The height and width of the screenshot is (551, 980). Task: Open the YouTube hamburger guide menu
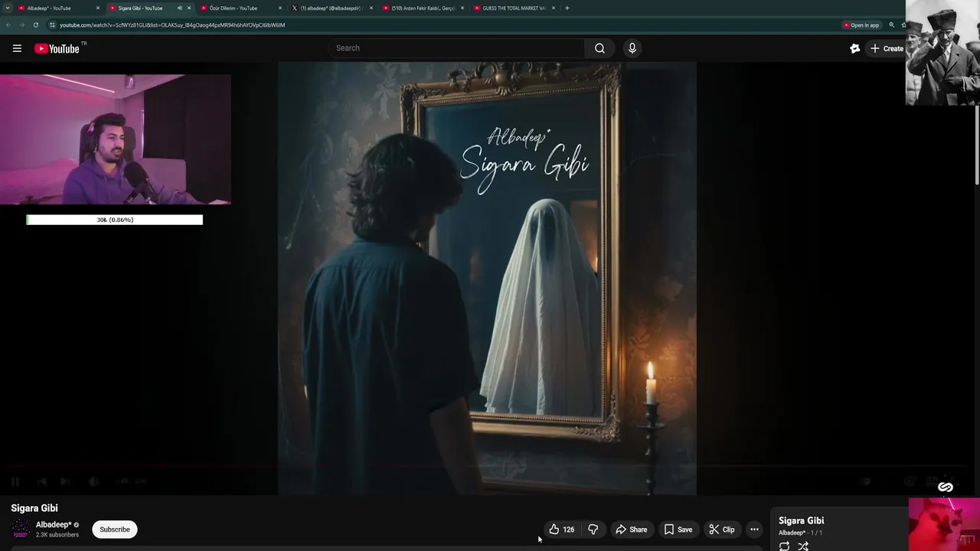pos(17,48)
